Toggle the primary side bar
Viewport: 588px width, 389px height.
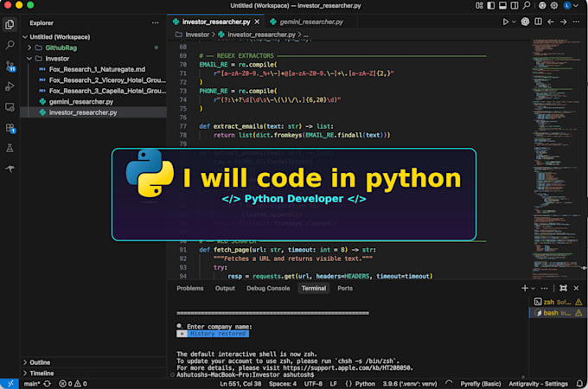pos(491,5)
